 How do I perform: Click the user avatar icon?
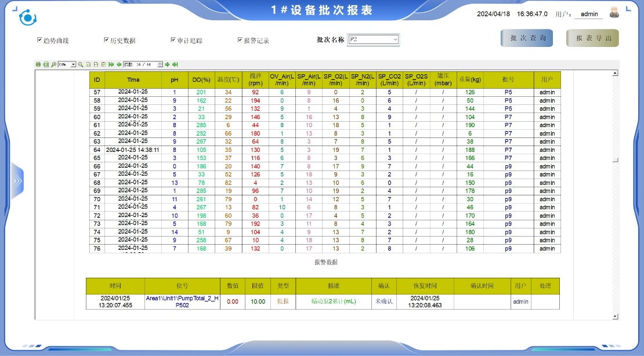pyautogui.click(x=614, y=13)
